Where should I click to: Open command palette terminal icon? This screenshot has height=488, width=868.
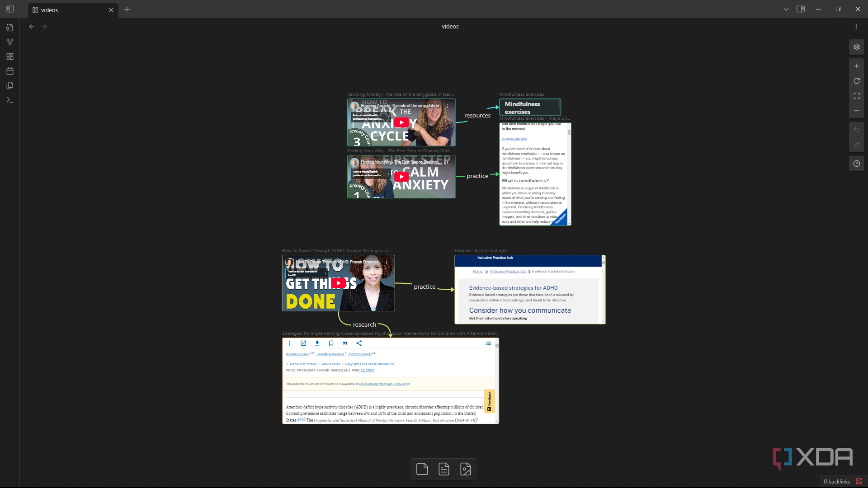10,100
